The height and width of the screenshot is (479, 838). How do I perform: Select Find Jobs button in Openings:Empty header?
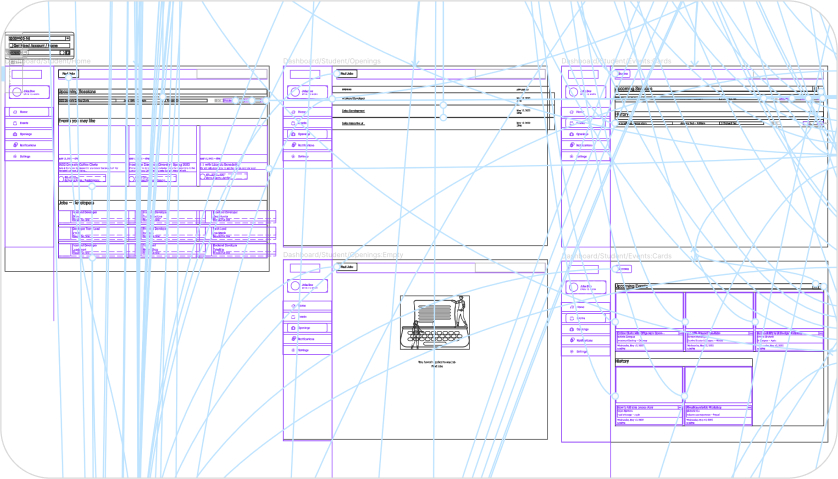pos(347,267)
